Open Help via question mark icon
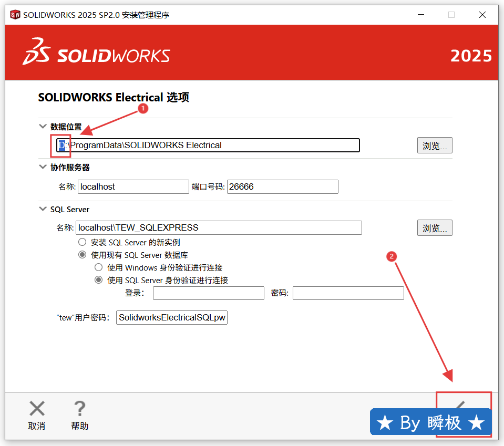 click(79, 409)
